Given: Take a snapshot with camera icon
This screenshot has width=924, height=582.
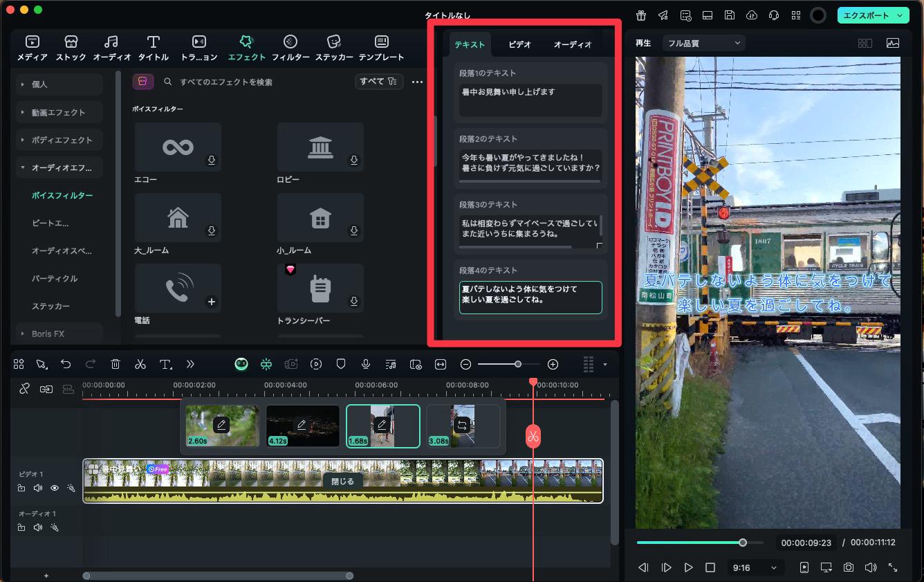Looking at the screenshot, I should pos(848,567).
